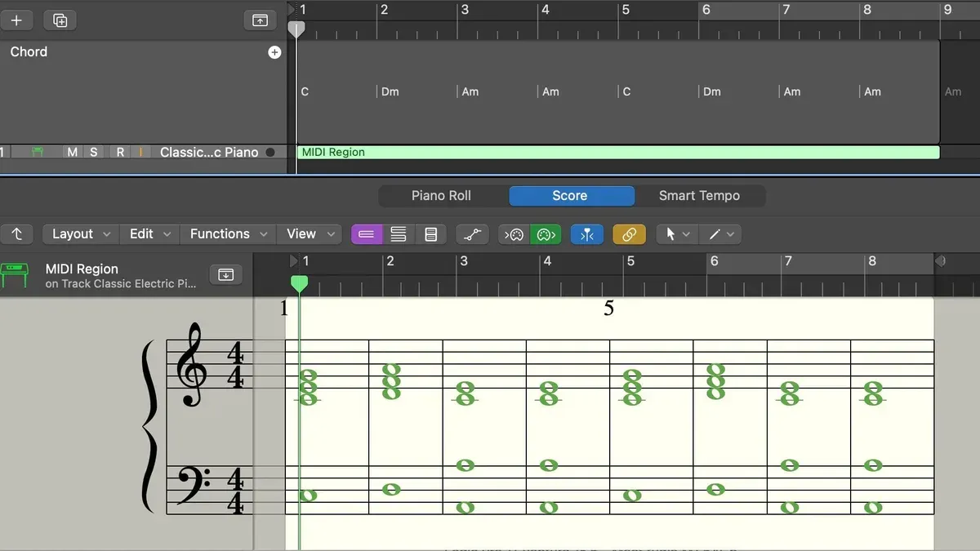Image resolution: width=980 pixels, height=551 pixels.
Task: Select the lowest bass note in bar 3
Action: pyautogui.click(x=465, y=507)
